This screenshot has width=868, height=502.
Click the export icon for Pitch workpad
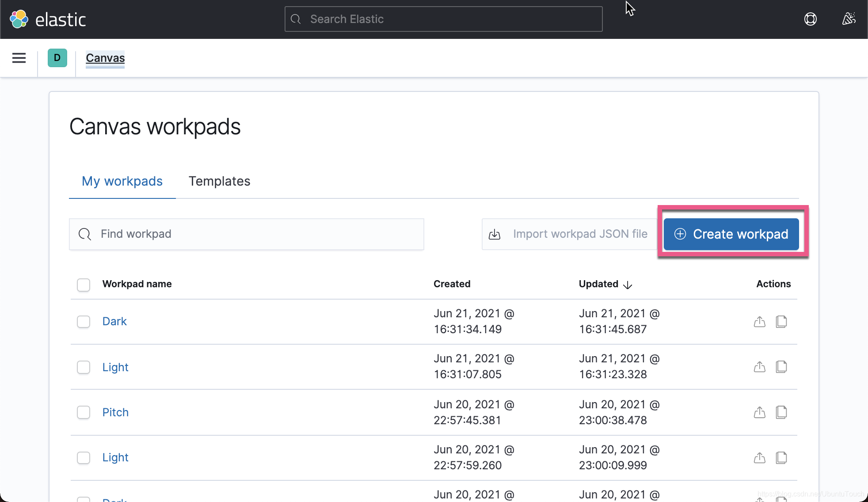pos(760,412)
